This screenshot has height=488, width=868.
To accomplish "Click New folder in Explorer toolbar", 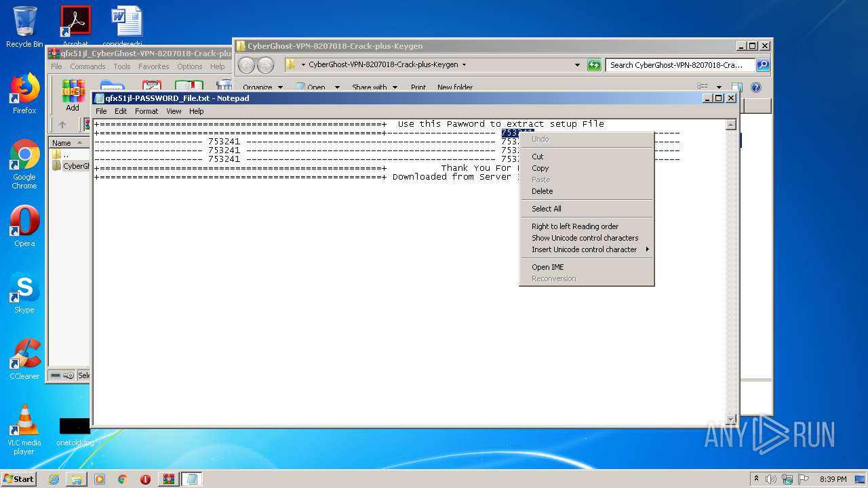I will pyautogui.click(x=455, y=87).
